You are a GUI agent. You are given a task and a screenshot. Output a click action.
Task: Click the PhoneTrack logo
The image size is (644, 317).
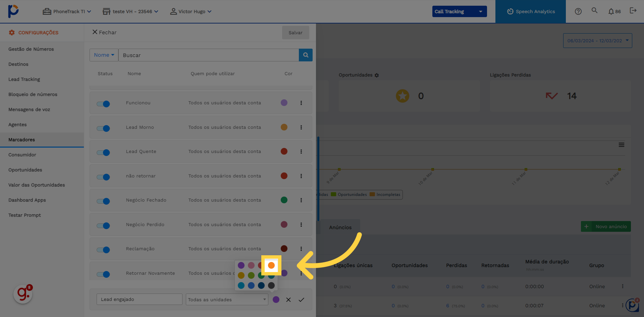click(x=13, y=11)
